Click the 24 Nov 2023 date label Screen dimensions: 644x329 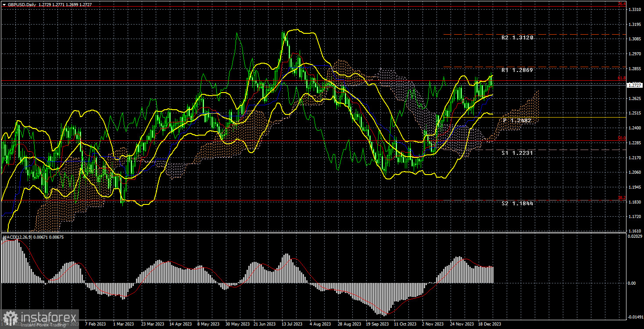(462, 324)
